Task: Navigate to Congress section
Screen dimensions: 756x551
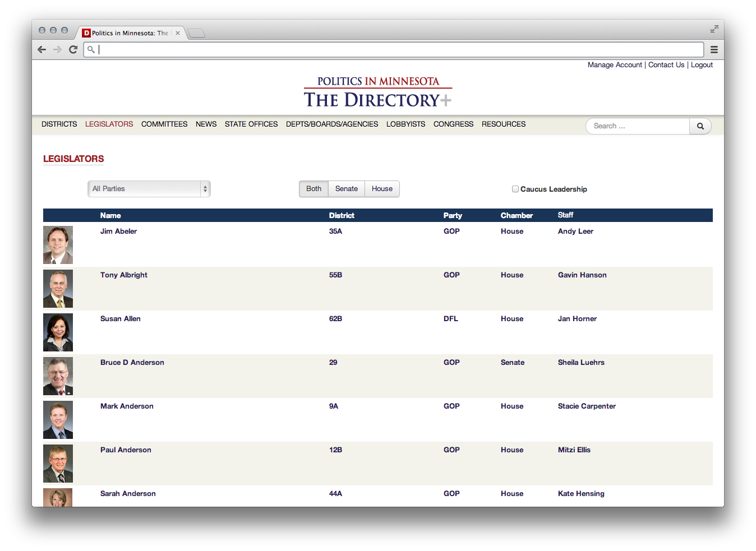Action: tap(453, 124)
